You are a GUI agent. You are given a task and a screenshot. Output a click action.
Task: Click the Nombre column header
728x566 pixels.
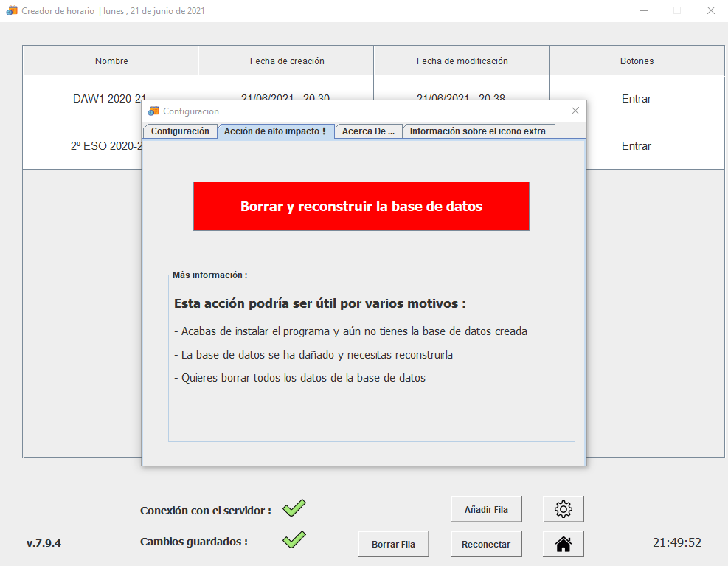point(111,61)
